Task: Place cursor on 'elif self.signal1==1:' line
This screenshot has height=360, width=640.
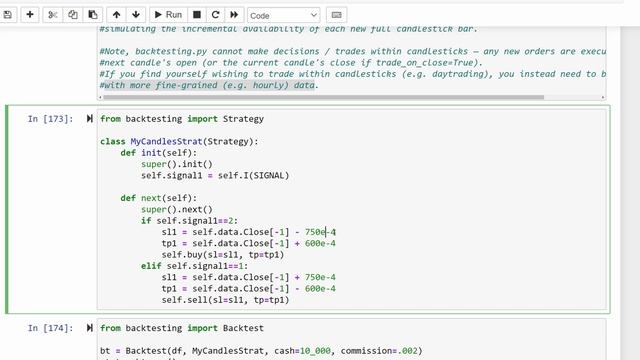Action: point(194,266)
